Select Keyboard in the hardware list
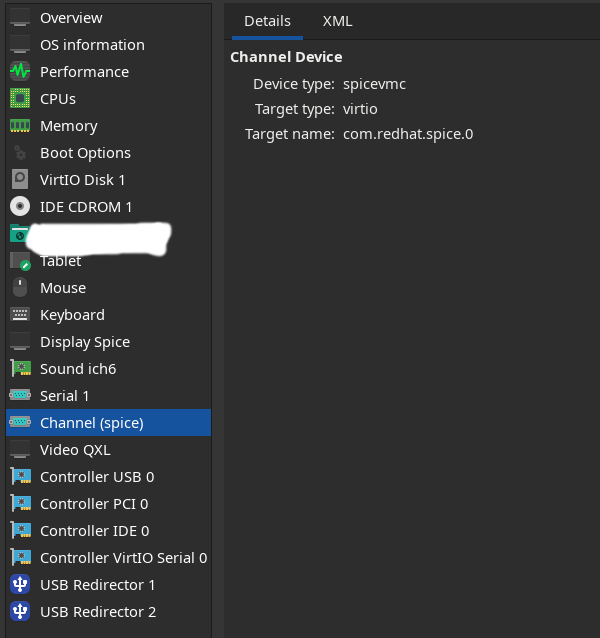The height and width of the screenshot is (638, 600). pos(72,315)
